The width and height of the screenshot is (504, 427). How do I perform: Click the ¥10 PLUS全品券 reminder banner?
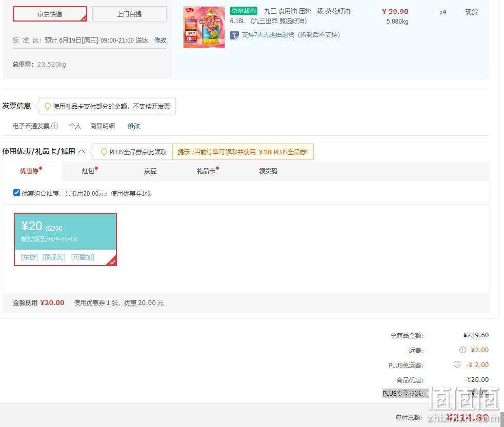(x=243, y=152)
